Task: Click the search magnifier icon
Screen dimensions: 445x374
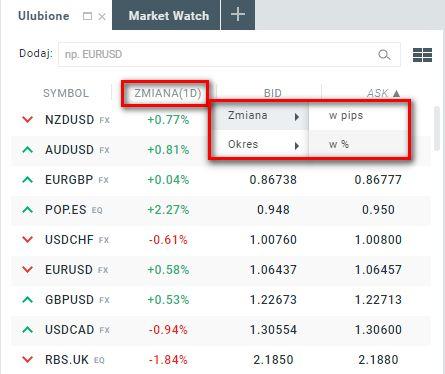Action: point(384,55)
